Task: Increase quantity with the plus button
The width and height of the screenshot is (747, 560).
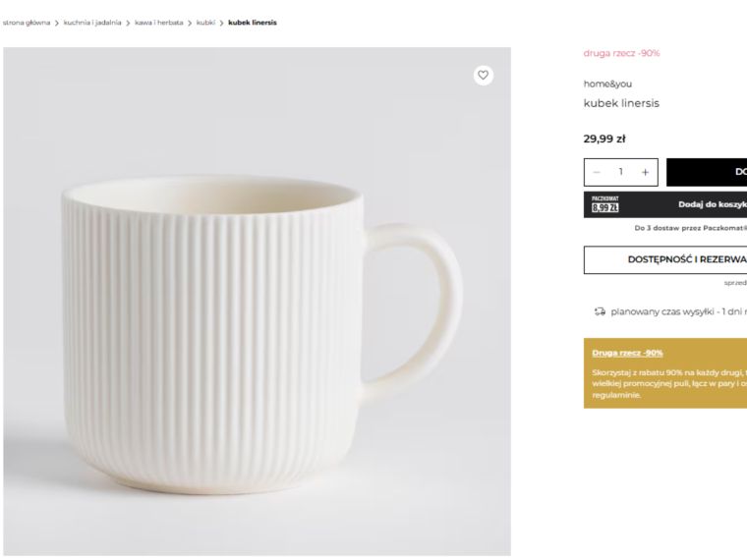Action: click(x=645, y=172)
